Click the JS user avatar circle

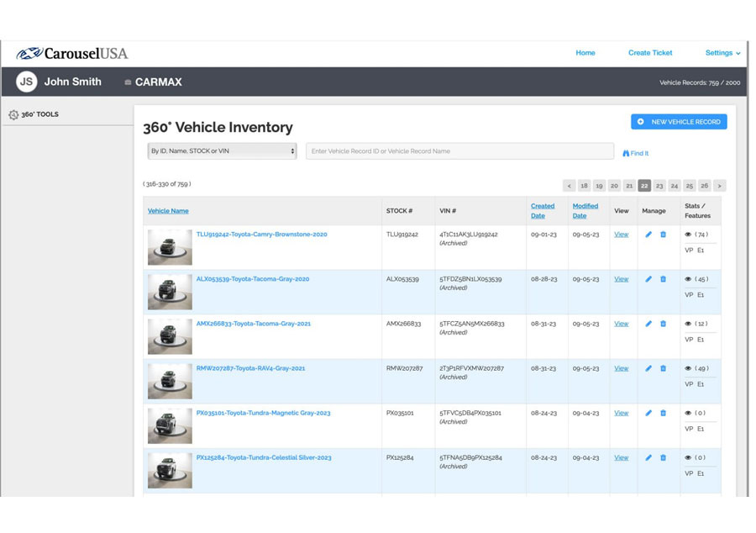point(27,82)
